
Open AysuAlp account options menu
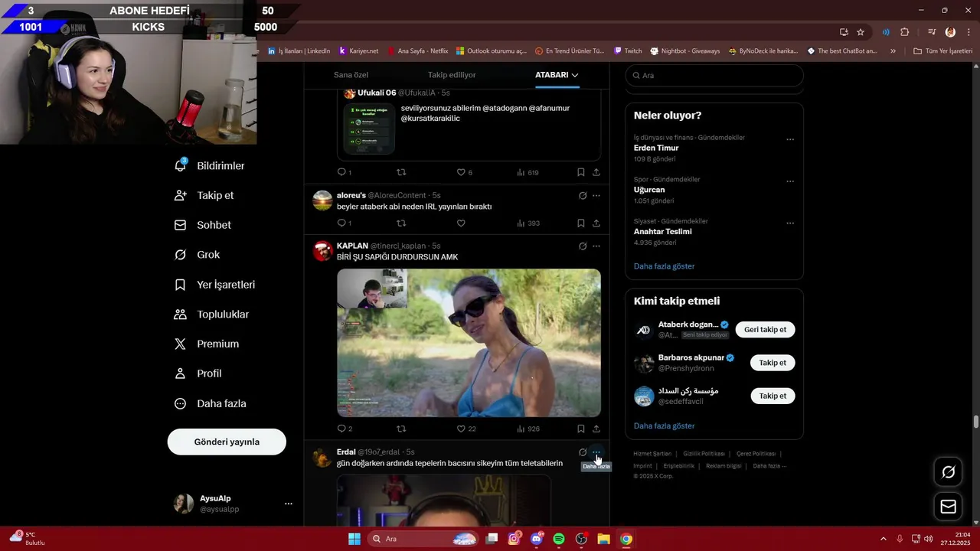pos(289,504)
